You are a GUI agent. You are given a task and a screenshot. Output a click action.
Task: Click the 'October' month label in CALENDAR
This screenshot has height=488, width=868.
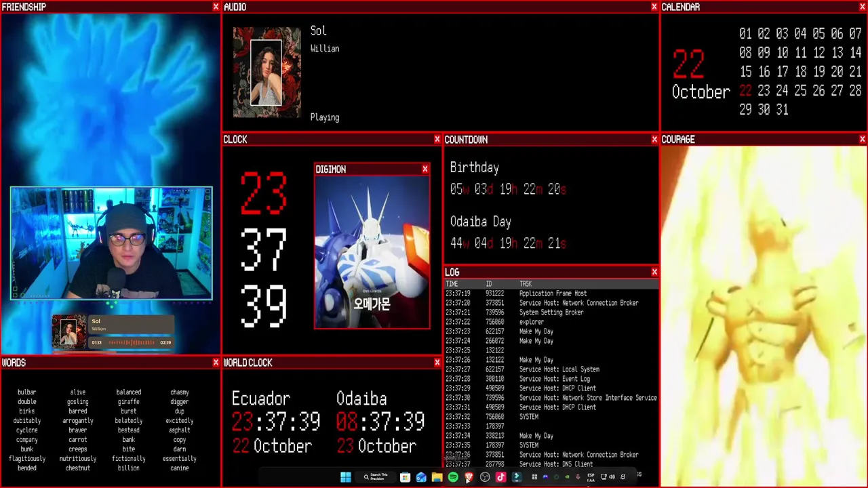tap(701, 92)
